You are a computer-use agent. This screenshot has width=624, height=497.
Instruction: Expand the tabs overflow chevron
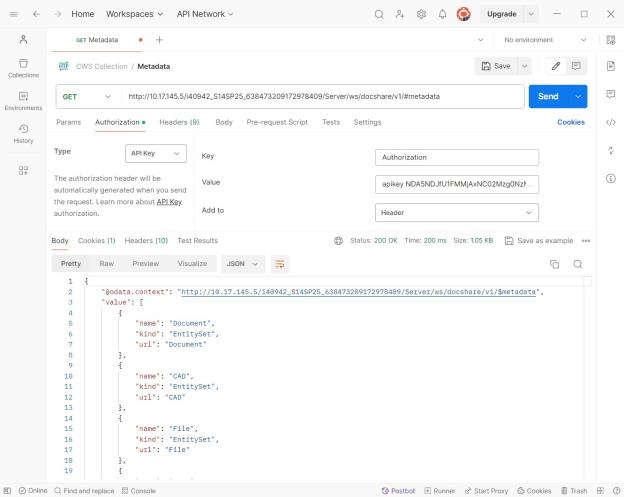pos(480,40)
